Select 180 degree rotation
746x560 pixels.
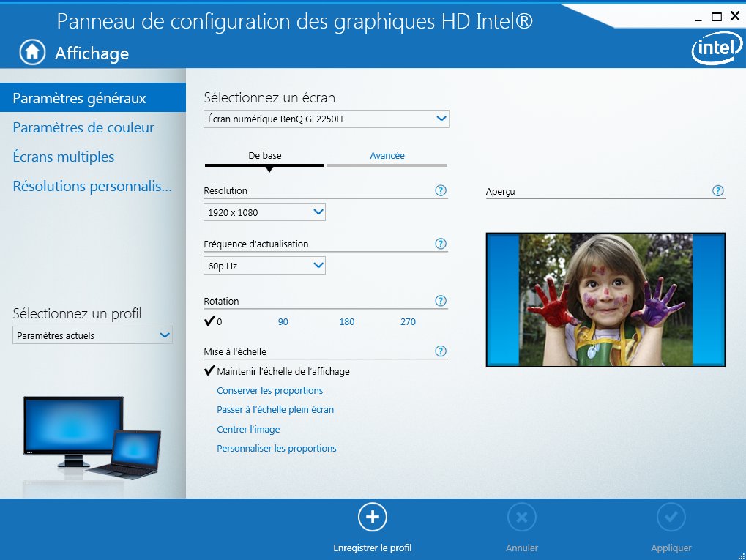point(346,321)
